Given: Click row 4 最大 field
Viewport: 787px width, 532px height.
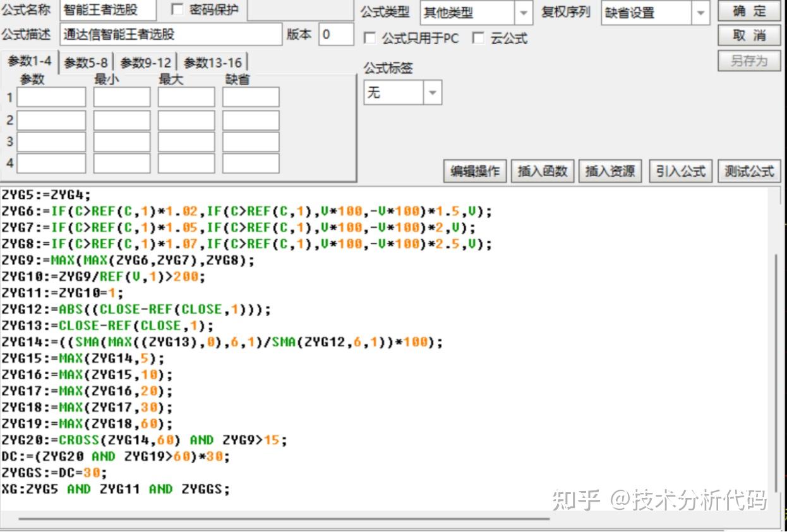Looking at the screenshot, I should 186,163.
